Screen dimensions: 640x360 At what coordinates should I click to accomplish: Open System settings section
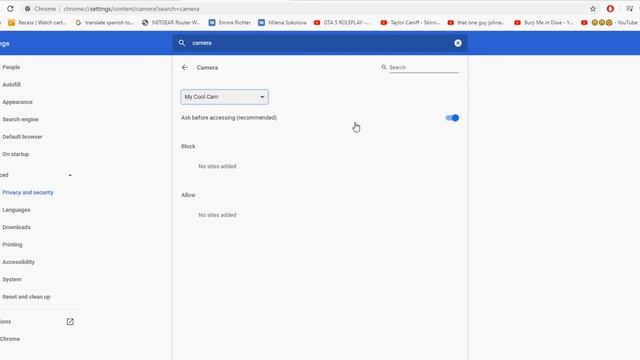[x=11, y=280]
